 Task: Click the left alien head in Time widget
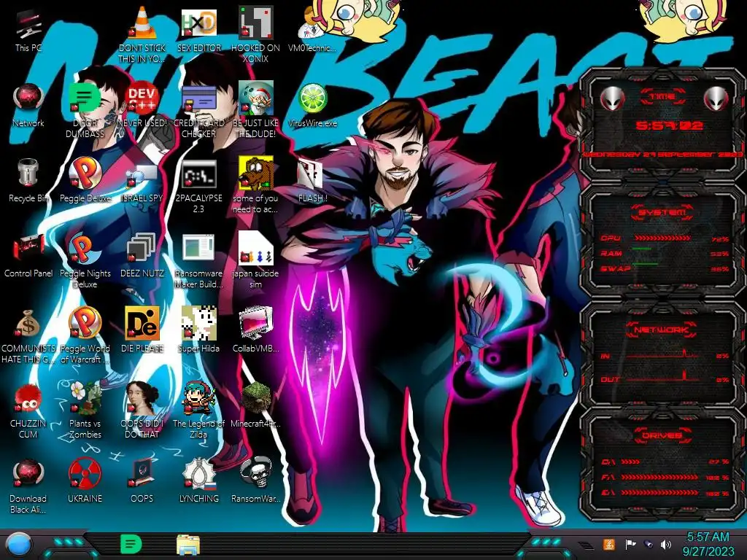(613, 98)
